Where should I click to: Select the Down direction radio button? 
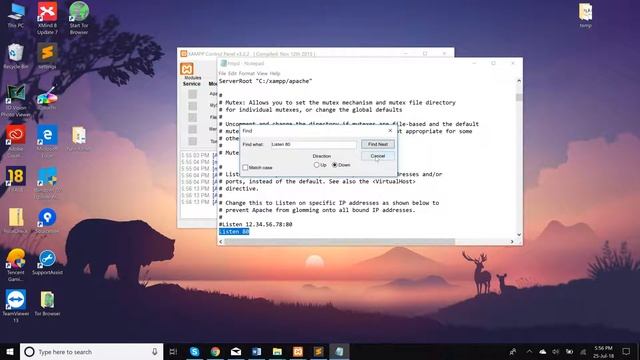click(x=335, y=165)
